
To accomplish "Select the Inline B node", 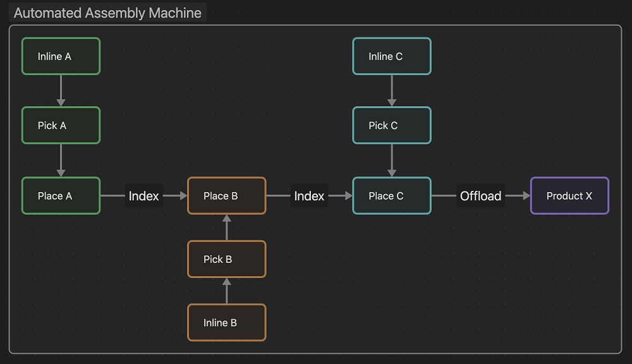I will pyautogui.click(x=226, y=322).
